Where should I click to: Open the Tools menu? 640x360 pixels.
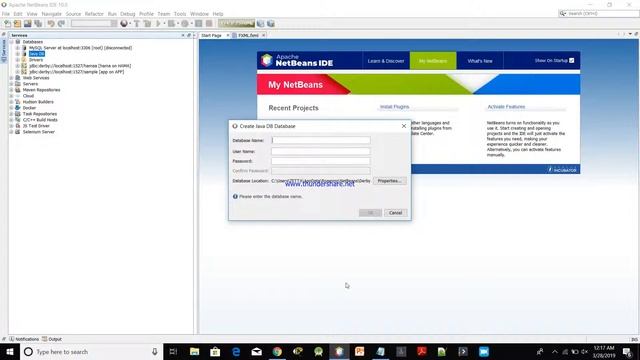[180, 13]
